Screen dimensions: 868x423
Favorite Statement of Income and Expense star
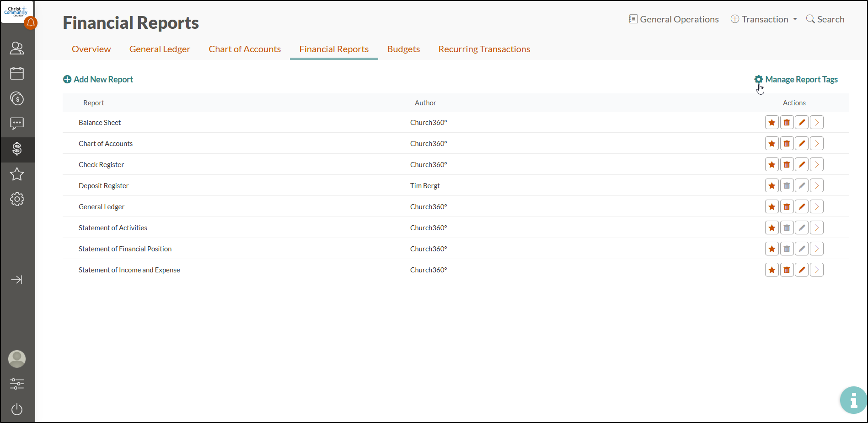tap(772, 270)
